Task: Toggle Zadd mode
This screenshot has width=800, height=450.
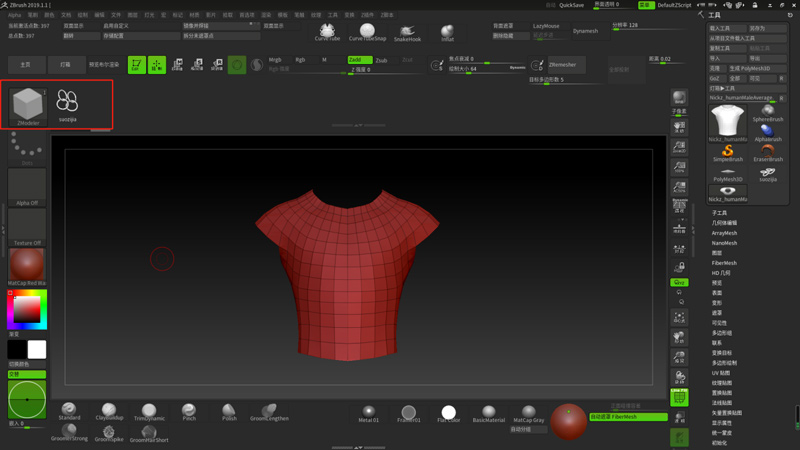Action: 359,60
